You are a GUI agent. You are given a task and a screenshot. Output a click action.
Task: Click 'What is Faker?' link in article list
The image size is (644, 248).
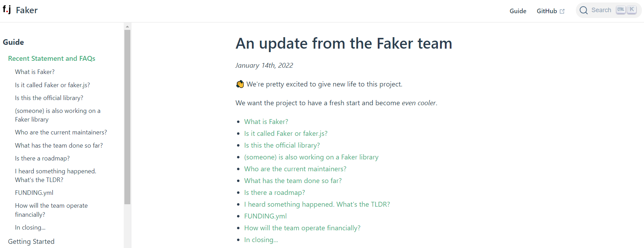[x=266, y=122]
